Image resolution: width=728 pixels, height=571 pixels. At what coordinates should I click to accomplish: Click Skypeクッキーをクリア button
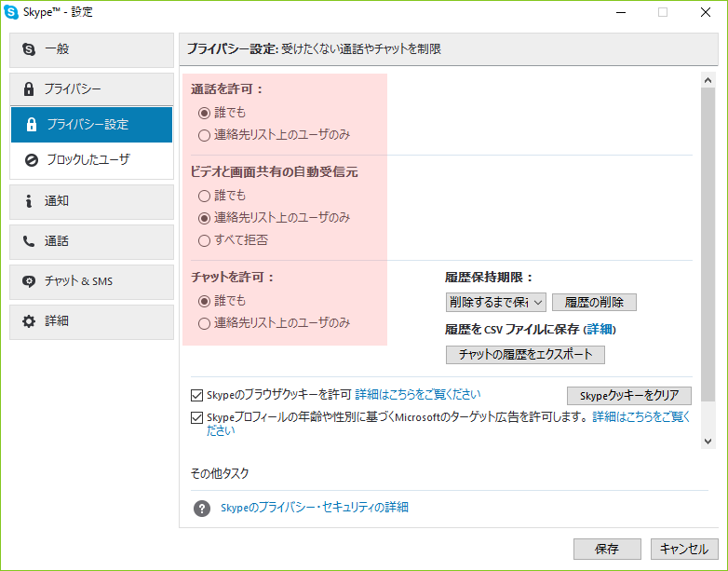[629, 395]
